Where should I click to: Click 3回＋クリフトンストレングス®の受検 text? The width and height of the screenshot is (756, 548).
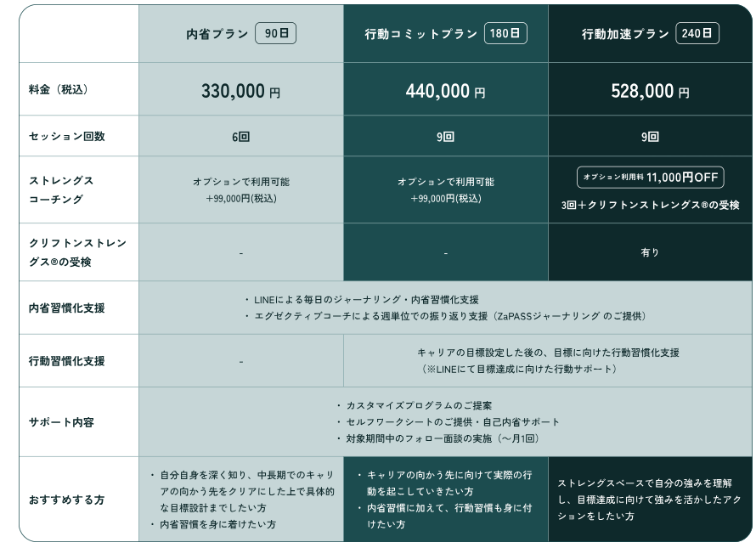pos(650,205)
